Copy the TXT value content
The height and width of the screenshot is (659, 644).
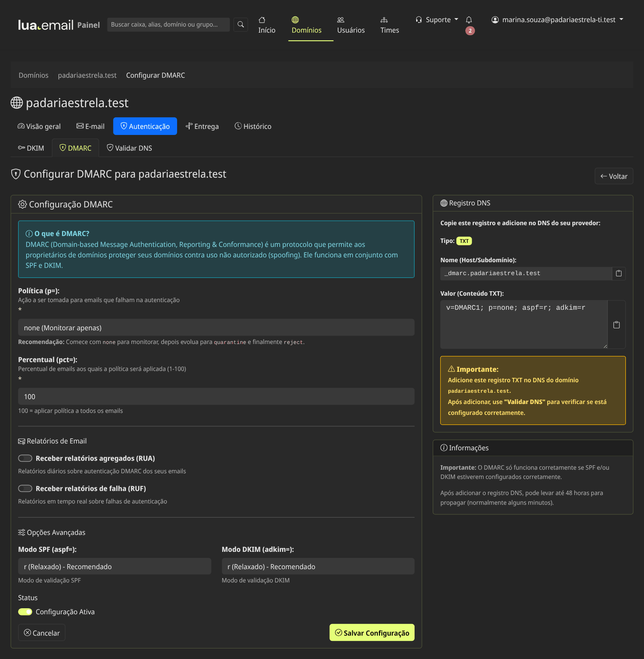click(x=616, y=325)
